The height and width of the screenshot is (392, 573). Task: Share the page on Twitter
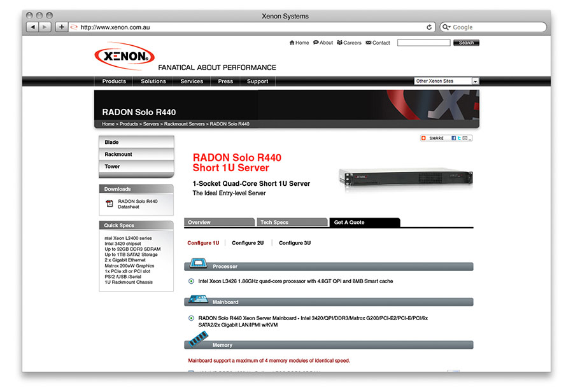(x=459, y=138)
